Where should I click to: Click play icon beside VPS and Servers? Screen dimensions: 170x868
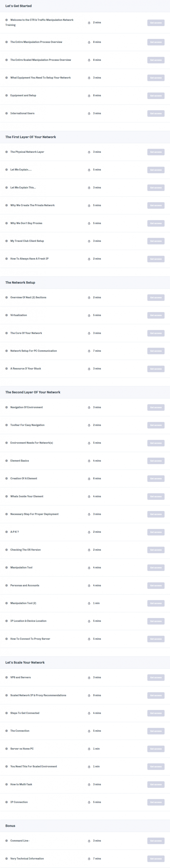pyautogui.click(x=7, y=677)
